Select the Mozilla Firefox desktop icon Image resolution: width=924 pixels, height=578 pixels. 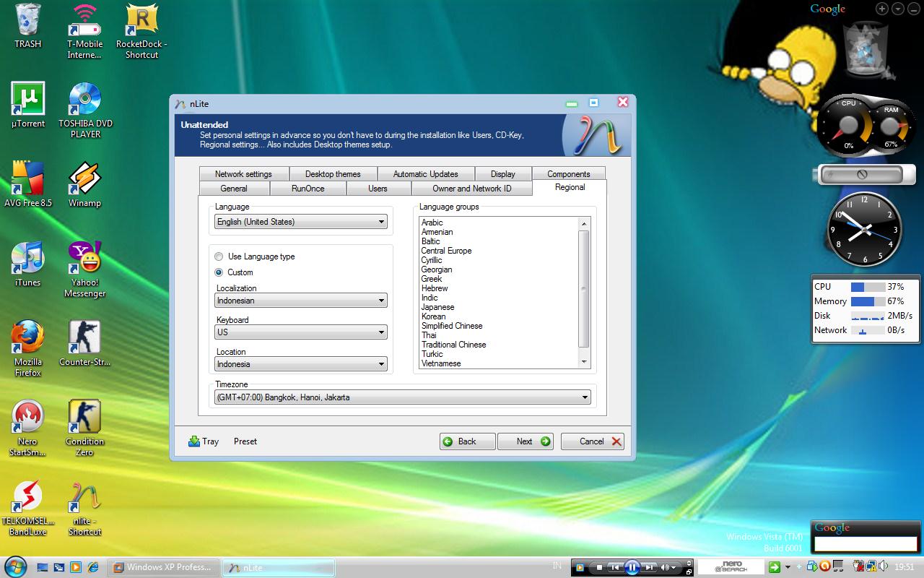[x=28, y=348]
